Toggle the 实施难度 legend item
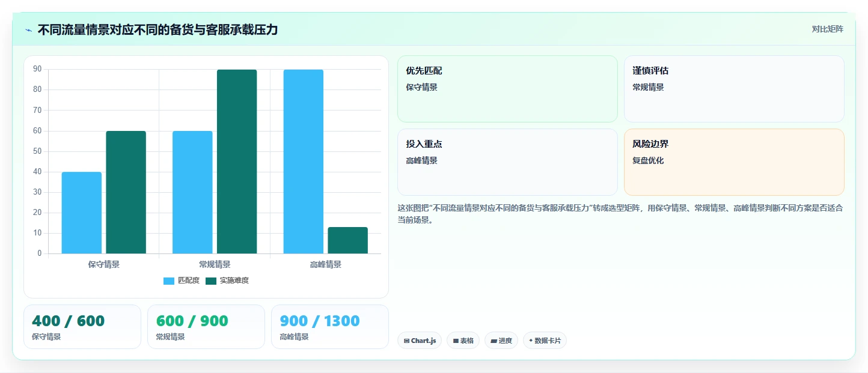868x373 pixels. (x=227, y=281)
